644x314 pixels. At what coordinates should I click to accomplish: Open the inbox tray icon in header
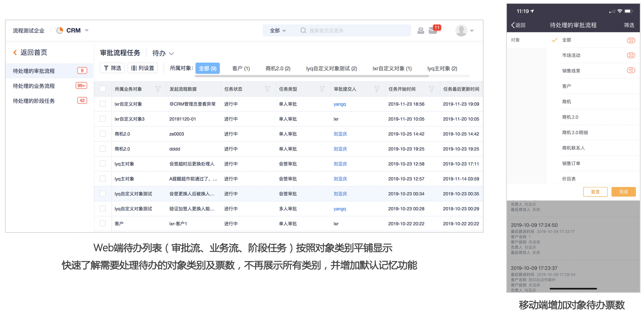coord(421,30)
